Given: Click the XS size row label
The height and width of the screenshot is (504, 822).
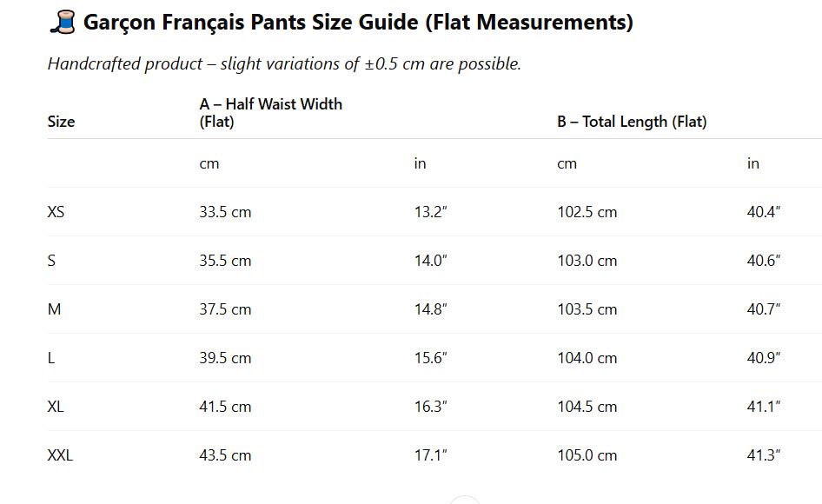Looking at the screenshot, I should pyautogui.click(x=56, y=212).
